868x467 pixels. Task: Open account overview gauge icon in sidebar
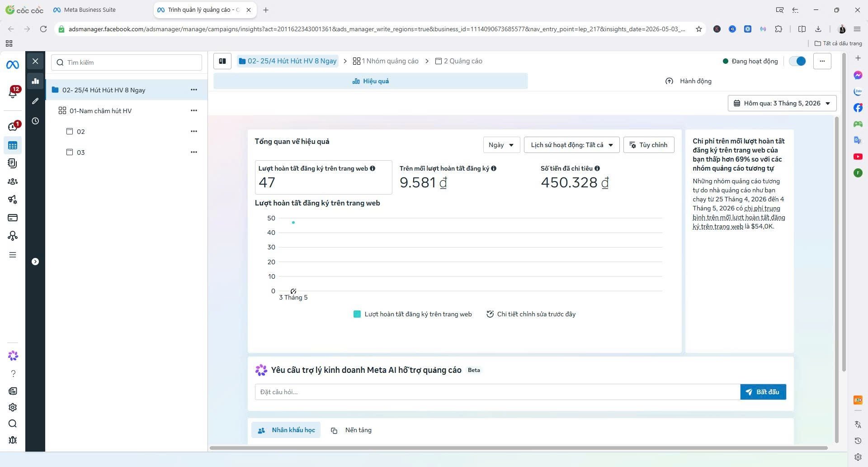[x=13, y=127]
